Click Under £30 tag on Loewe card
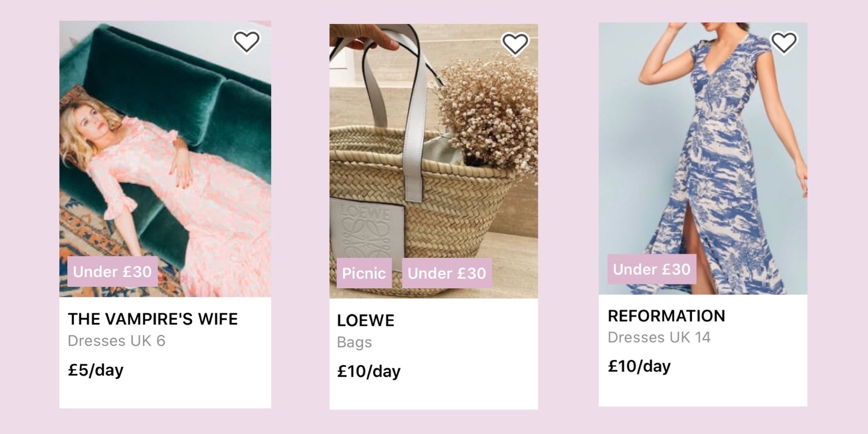Image resolution: width=868 pixels, height=434 pixels. (x=447, y=273)
